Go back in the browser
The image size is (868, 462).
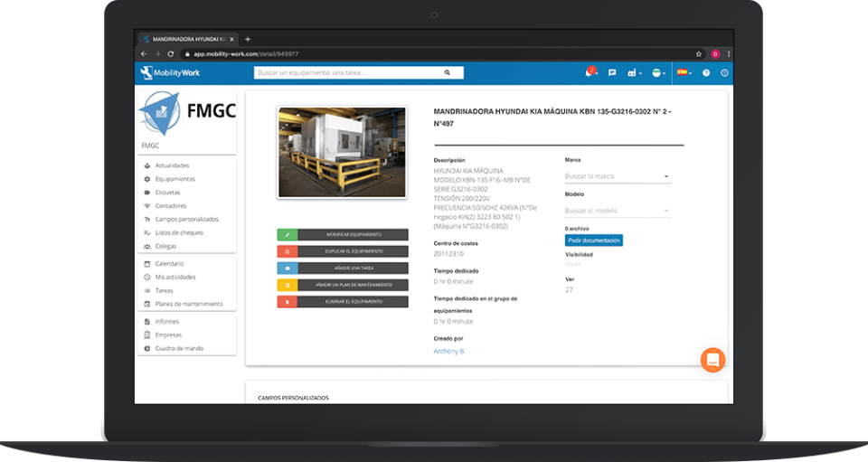144,53
